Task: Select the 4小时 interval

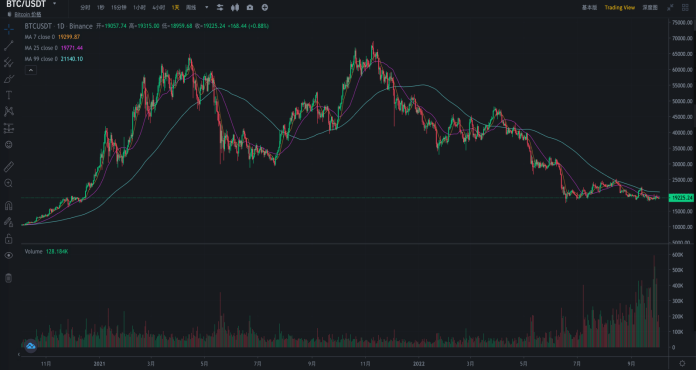Action: [159, 8]
